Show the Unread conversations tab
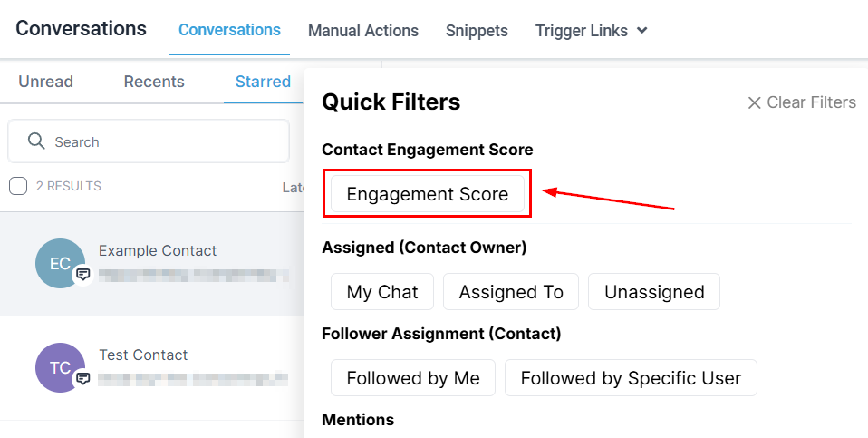The width and height of the screenshot is (868, 438). [45, 82]
